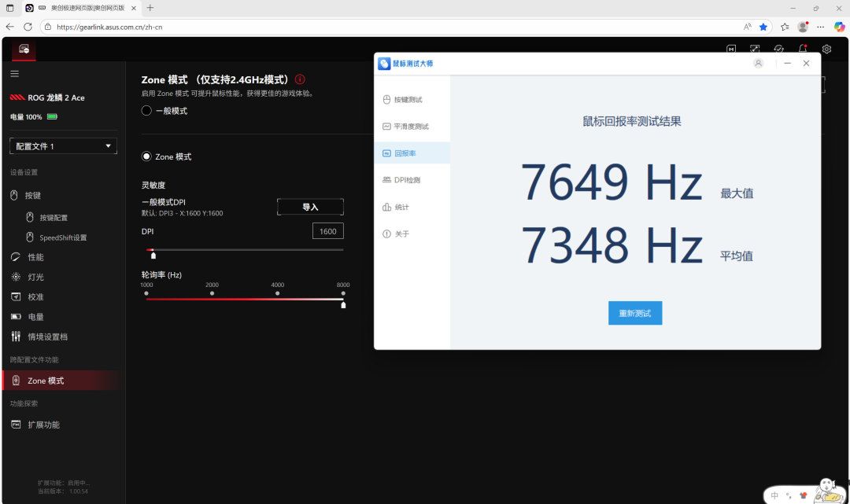
Task: Set polling rate to 4000 Hz marker
Action: pyautogui.click(x=278, y=293)
